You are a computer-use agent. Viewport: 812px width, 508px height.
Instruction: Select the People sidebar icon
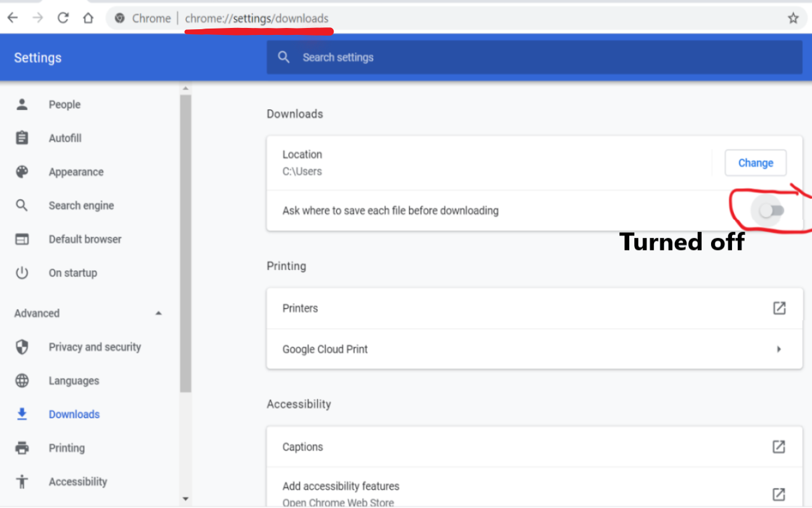click(x=22, y=104)
